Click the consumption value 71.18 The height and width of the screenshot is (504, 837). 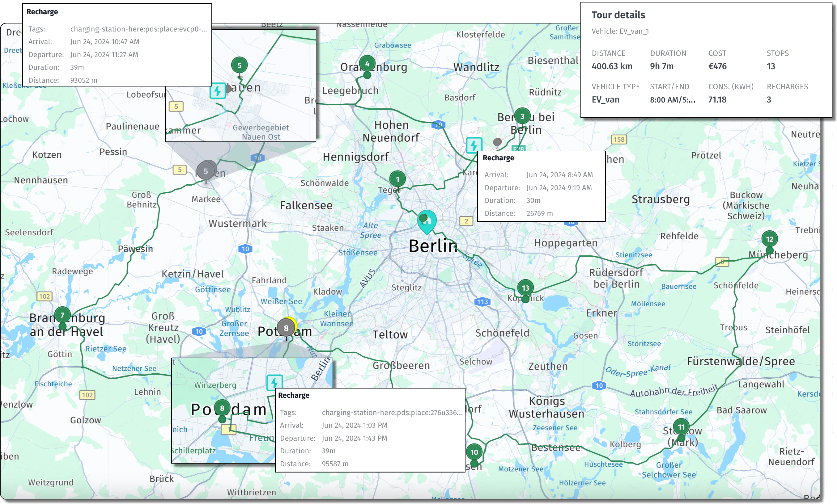tap(717, 99)
